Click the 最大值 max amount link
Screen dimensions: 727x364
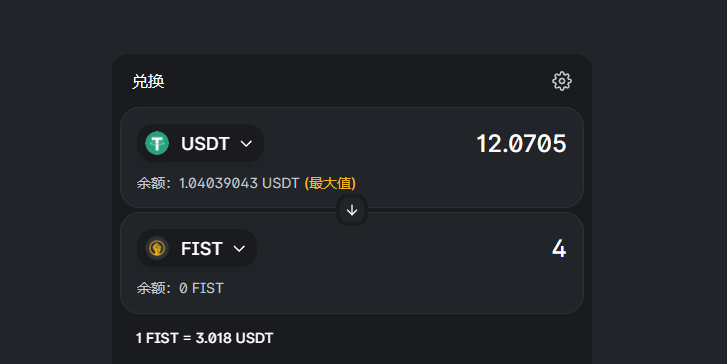click(330, 183)
